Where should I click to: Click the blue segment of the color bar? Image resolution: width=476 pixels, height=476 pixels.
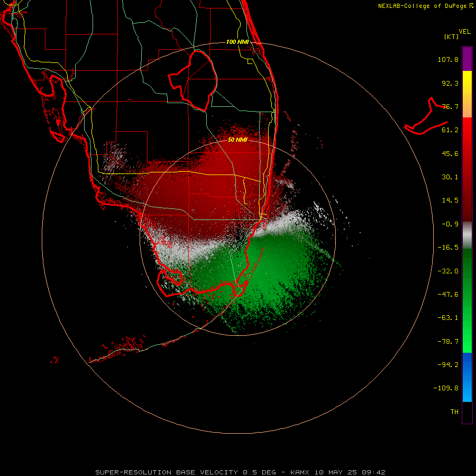(x=467, y=377)
